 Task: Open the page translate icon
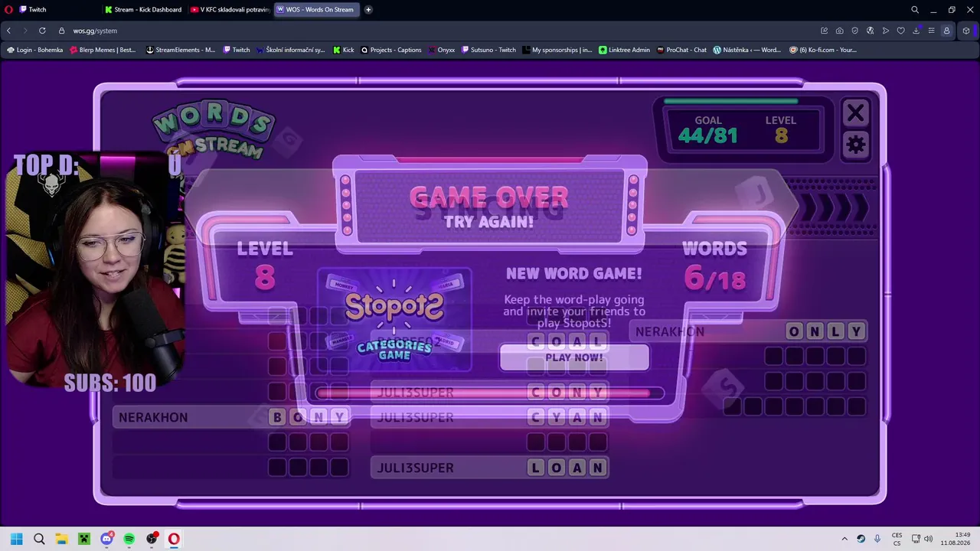[x=870, y=31]
